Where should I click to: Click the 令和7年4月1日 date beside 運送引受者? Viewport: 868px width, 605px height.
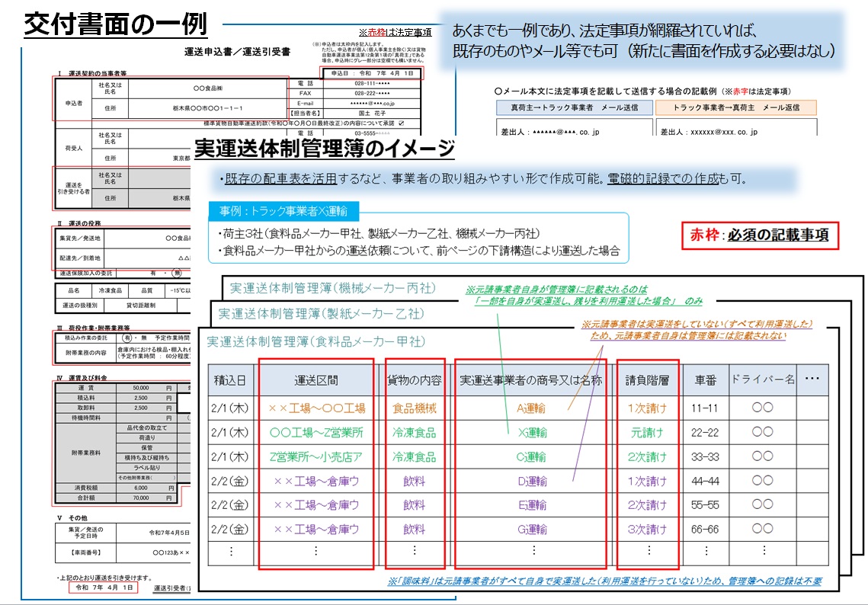coord(104,587)
